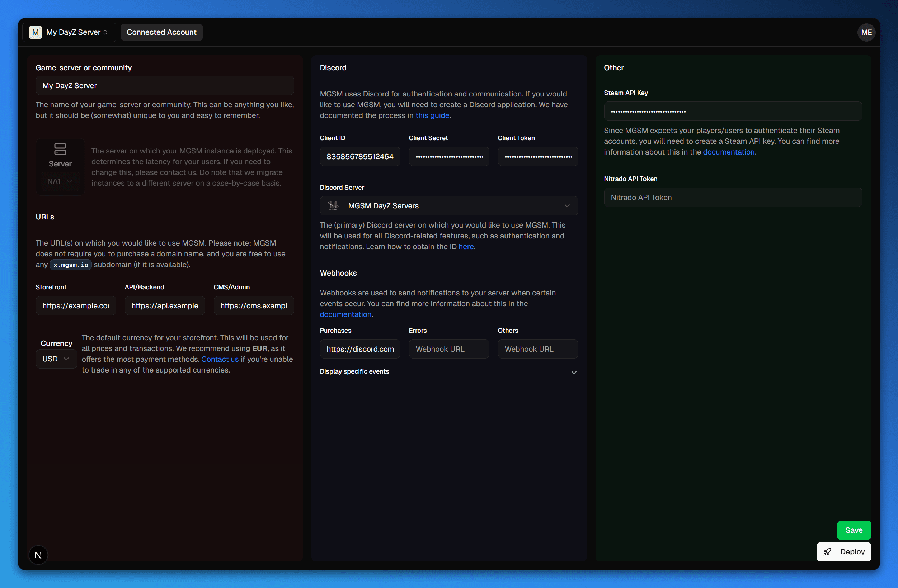Click the Nitrado API Token field
Screen dimensions: 898x588
point(733,197)
